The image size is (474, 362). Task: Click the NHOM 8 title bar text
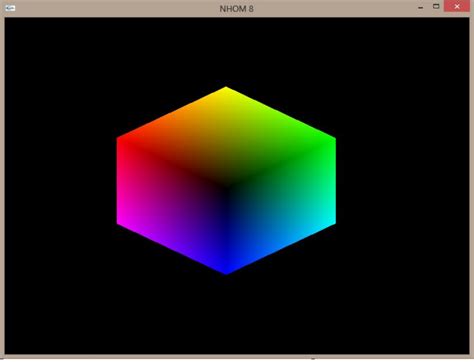point(237,9)
